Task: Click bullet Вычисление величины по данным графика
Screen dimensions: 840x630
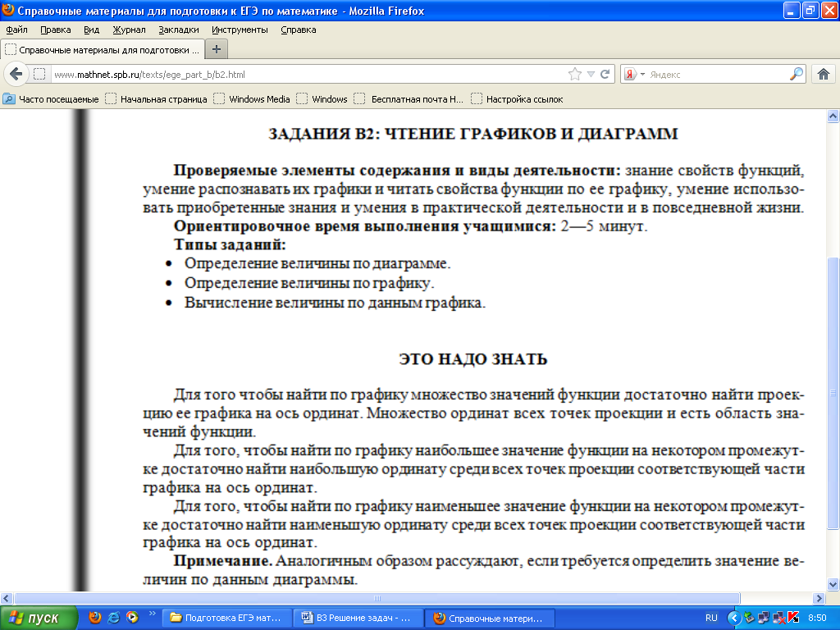Action: pyautogui.click(x=335, y=303)
